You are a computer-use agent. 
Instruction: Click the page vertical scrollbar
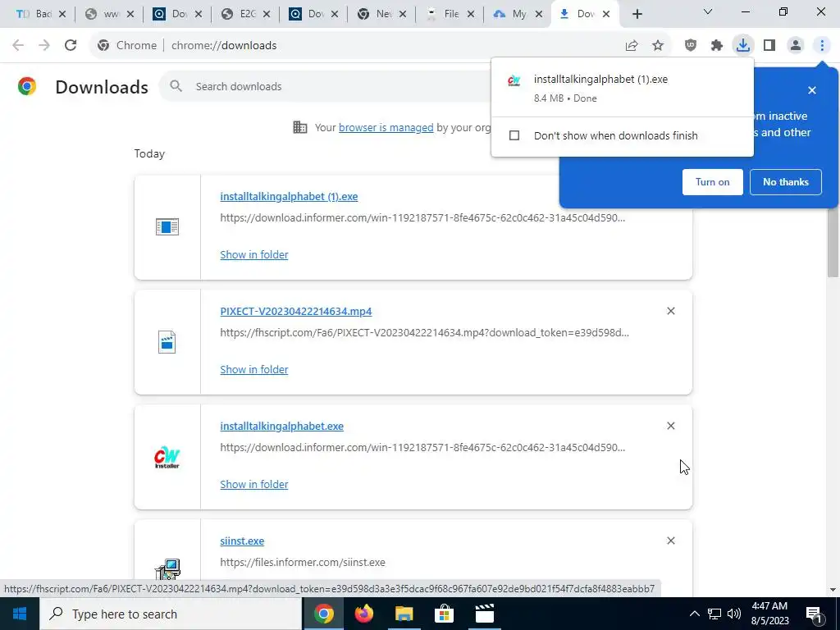coord(833,241)
